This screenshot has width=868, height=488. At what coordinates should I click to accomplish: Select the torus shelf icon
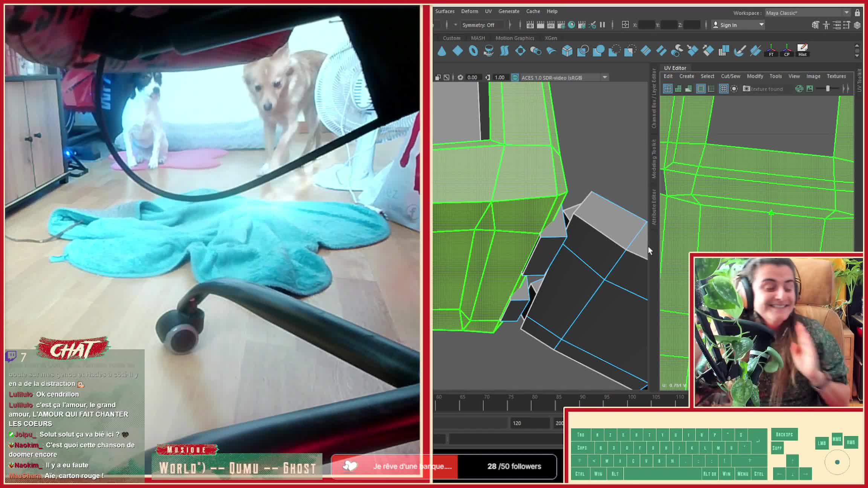(x=473, y=50)
